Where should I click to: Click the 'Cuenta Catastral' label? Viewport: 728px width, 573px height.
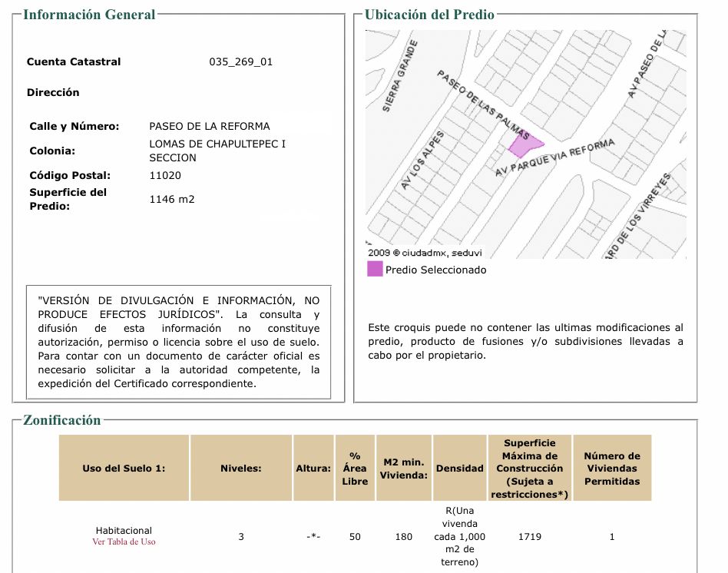[x=74, y=61]
